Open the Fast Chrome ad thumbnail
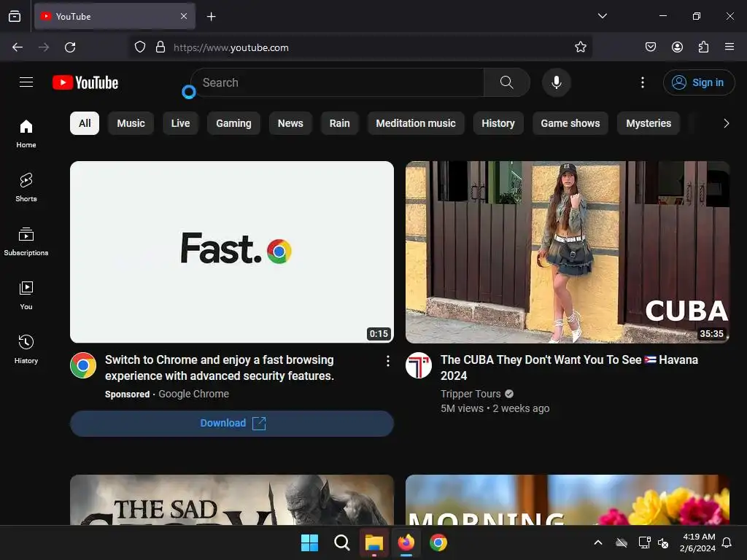The image size is (747, 560). [x=232, y=252]
